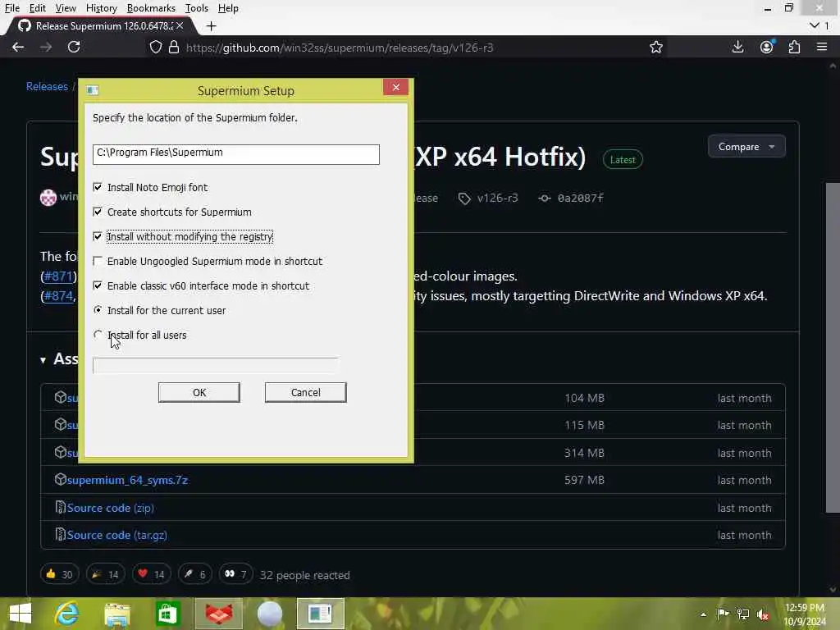This screenshot has width=840, height=630.
Task: Click the zip file icon beside Source code (zip)
Action: click(60, 507)
